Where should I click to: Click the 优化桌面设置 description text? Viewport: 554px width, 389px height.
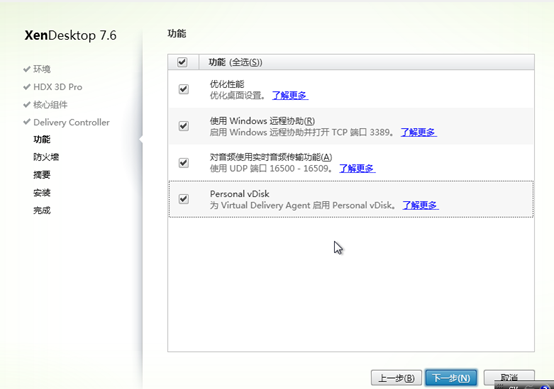tap(237, 95)
